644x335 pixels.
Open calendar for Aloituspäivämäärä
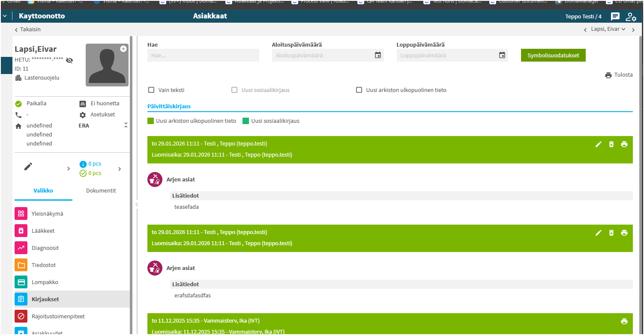378,55
